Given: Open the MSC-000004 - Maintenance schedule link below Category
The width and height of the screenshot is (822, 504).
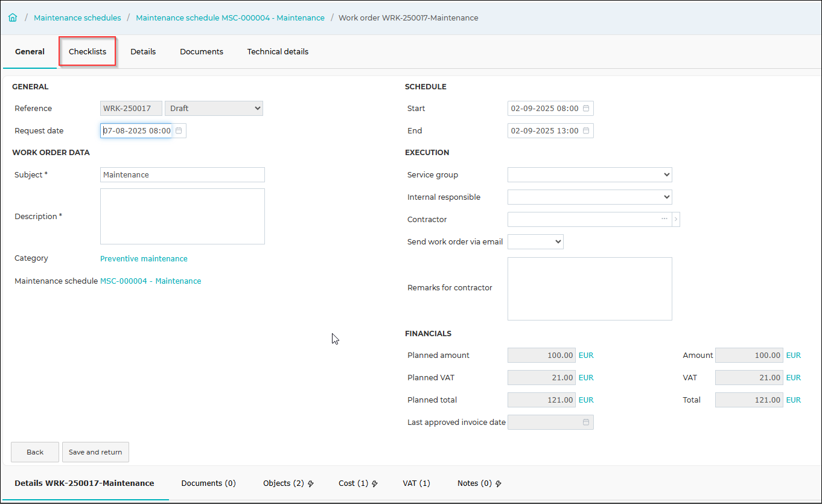Looking at the screenshot, I should tap(151, 281).
